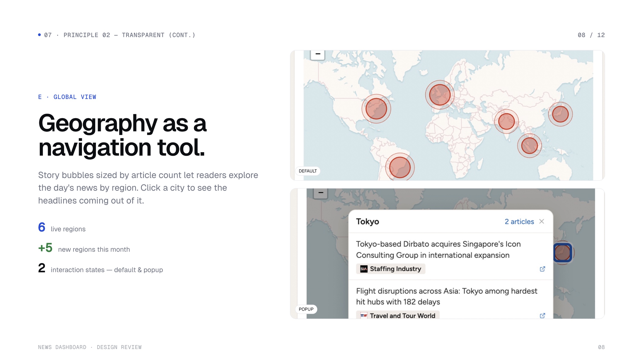The height and width of the screenshot is (361, 644).
Task: Click the '2 articles' link in Tokyo popup
Action: point(519,222)
